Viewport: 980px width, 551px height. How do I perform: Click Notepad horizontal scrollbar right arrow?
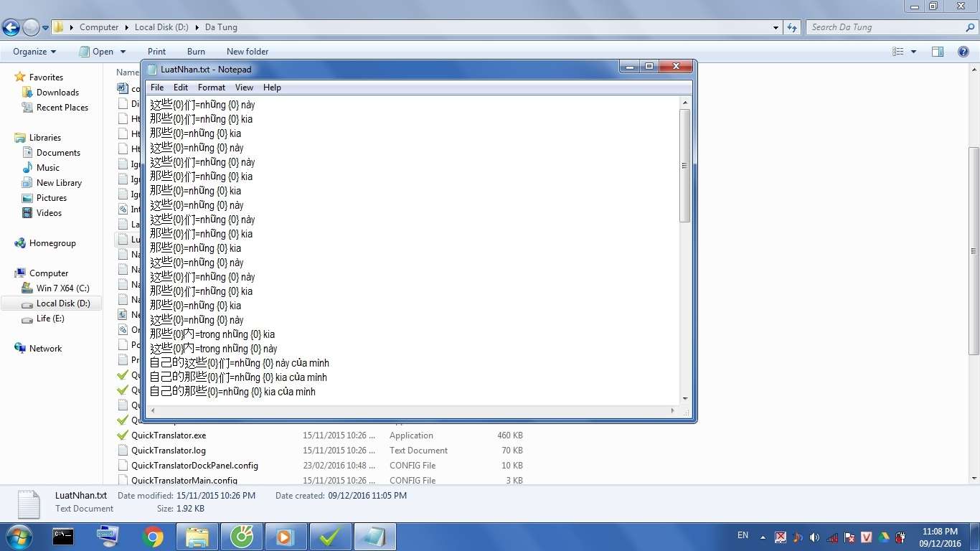tap(672, 411)
